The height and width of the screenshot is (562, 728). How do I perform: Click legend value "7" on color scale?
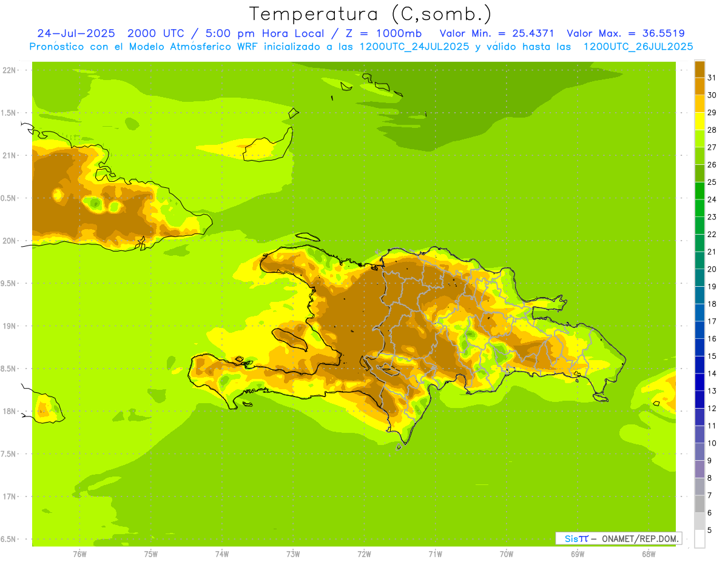pos(710,496)
